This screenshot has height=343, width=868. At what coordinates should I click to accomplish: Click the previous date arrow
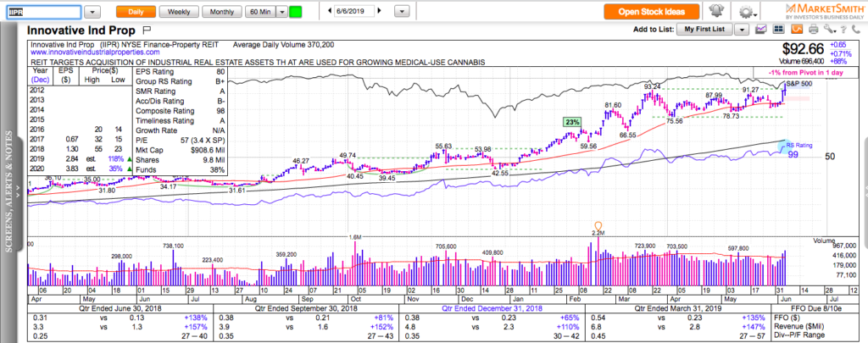tap(329, 10)
